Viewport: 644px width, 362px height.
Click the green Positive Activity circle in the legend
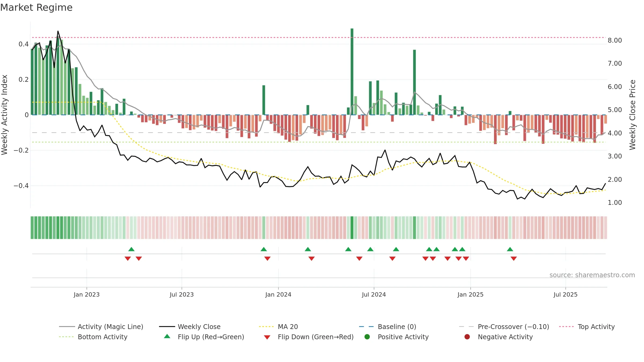(367, 337)
